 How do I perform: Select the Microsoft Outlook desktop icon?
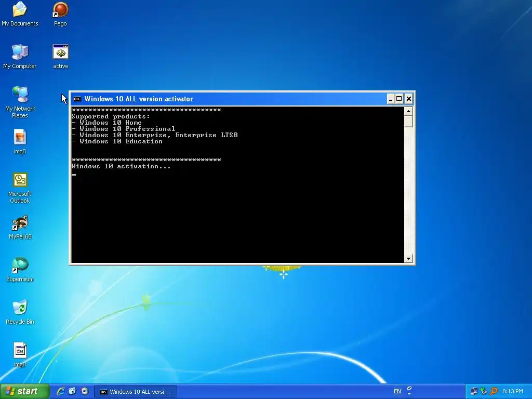tap(20, 188)
